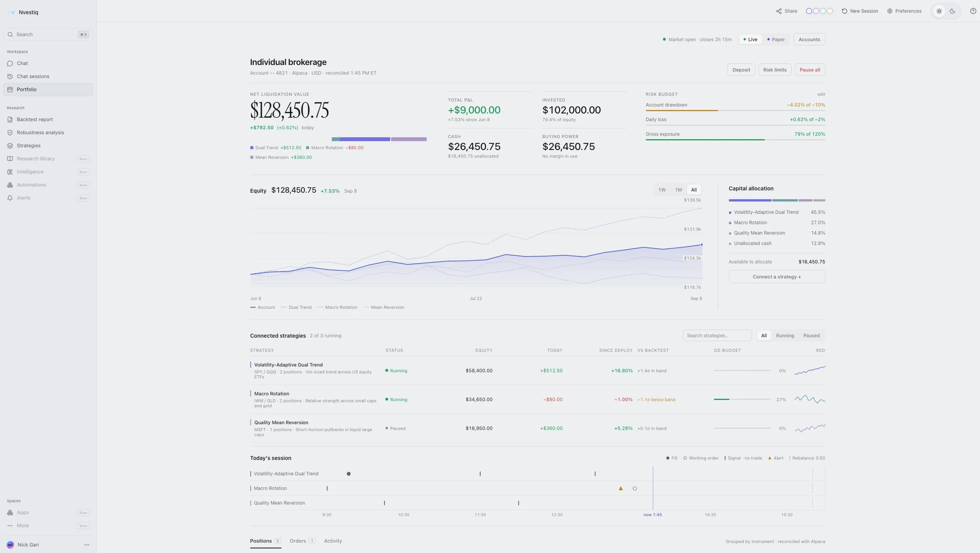Expand the More item in sidebar
The image size is (980, 553).
tap(48, 526)
